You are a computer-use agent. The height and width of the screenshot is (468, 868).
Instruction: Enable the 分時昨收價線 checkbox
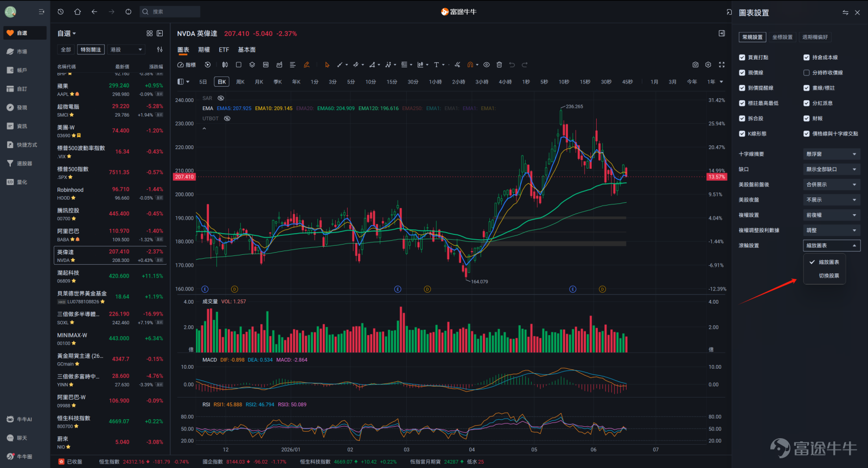807,73
